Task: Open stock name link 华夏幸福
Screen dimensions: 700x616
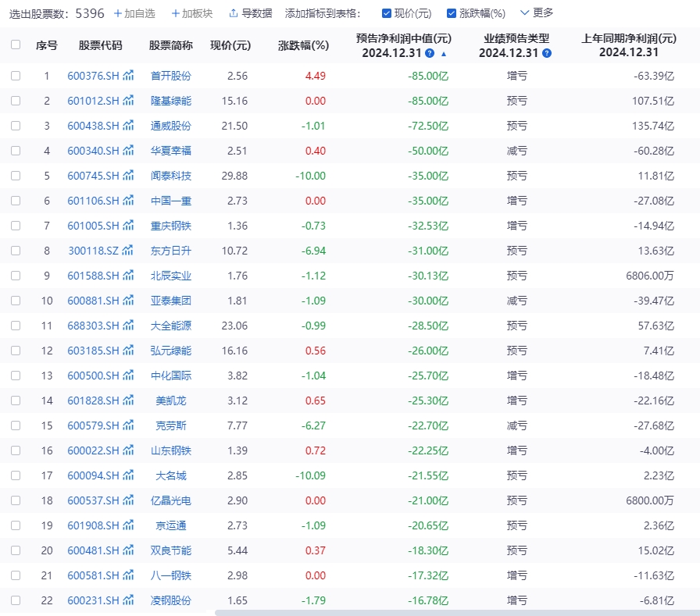Action: pyautogui.click(x=171, y=151)
